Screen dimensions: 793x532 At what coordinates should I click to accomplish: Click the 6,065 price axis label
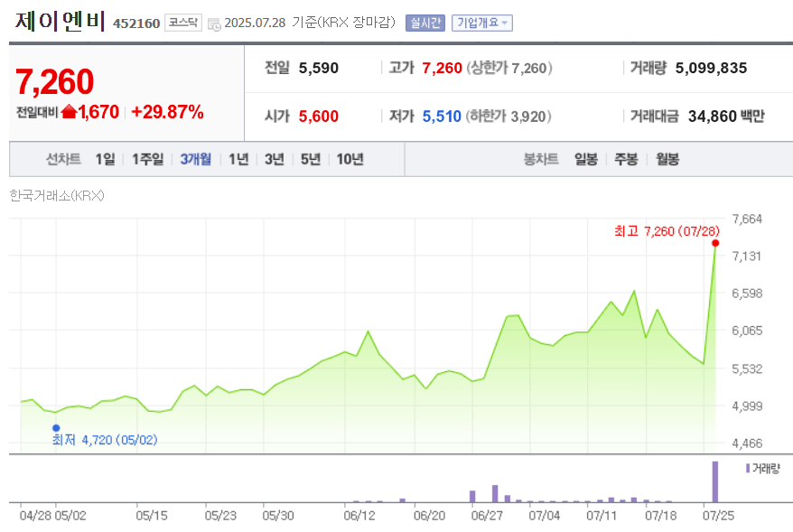(x=747, y=331)
